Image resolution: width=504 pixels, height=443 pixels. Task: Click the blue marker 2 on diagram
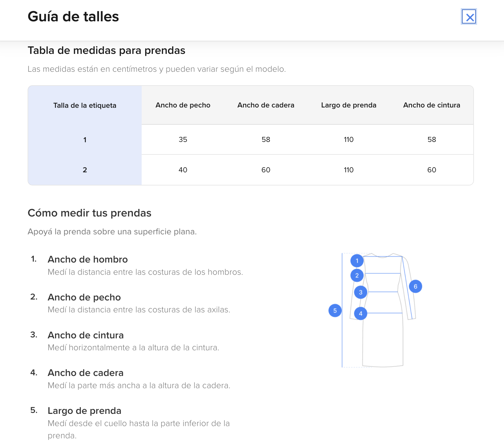point(357,276)
